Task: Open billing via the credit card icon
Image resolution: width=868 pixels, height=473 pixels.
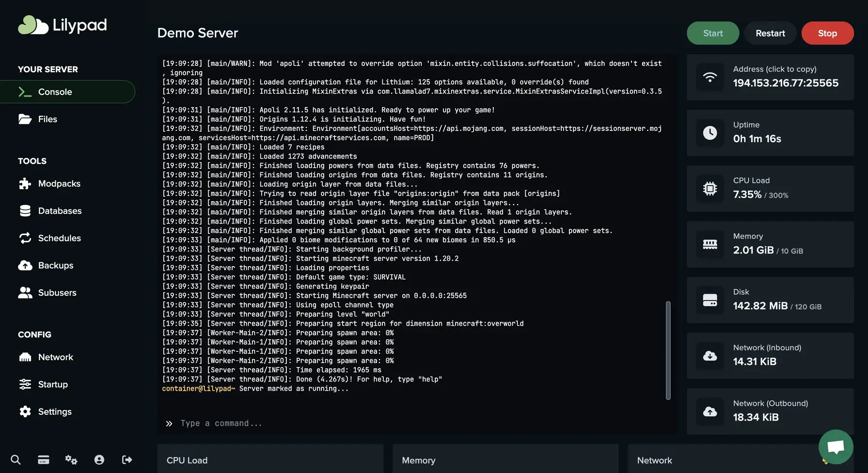Action: [44, 459]
